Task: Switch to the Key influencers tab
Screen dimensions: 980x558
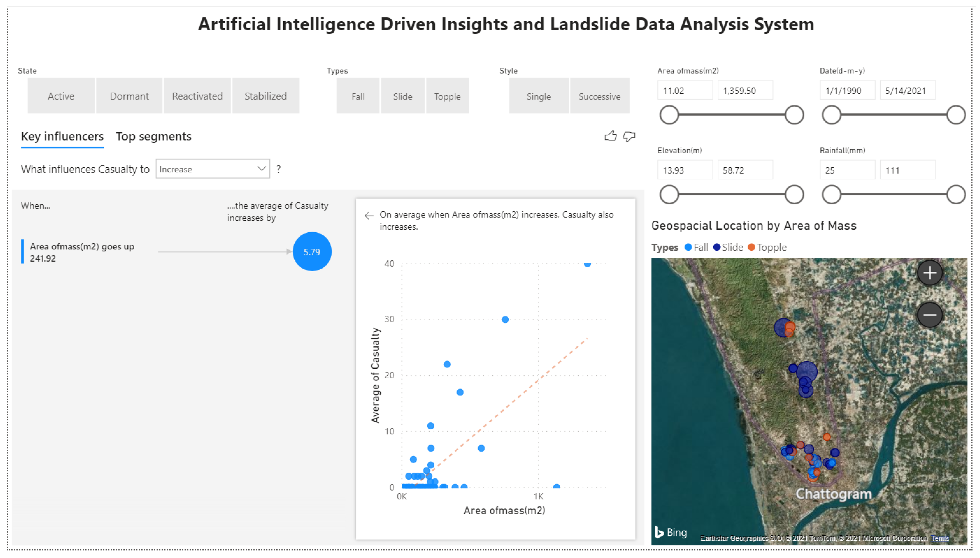Action: click(x=62, y=136)
